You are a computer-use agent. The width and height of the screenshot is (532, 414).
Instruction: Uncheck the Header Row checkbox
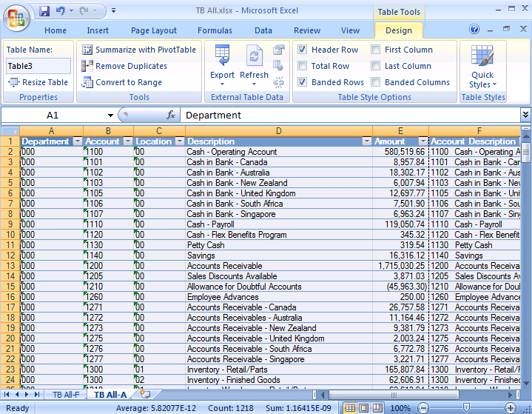click(302, 50)
